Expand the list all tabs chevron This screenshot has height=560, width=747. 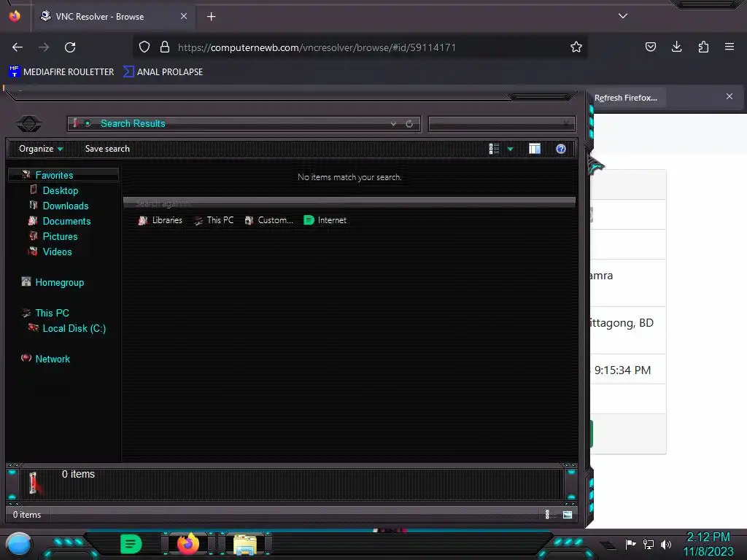pyautogui.click(x=623, y=16)
